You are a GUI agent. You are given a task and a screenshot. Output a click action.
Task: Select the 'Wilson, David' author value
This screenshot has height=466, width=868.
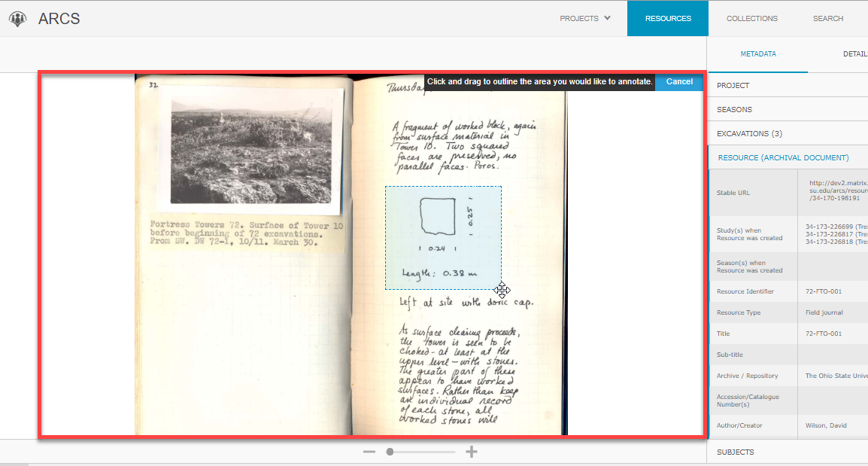coord(825,425)
